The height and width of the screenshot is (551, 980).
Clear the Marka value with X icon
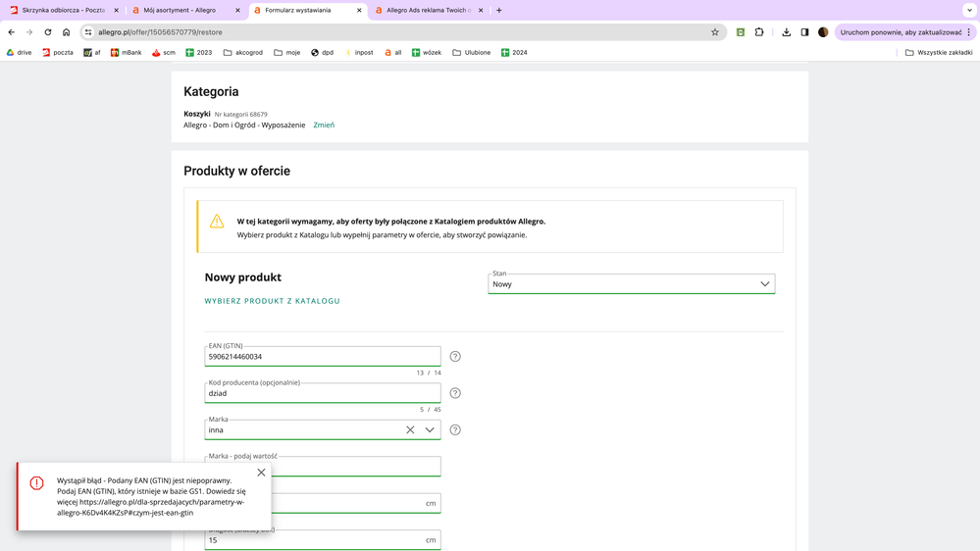point(410,430)
